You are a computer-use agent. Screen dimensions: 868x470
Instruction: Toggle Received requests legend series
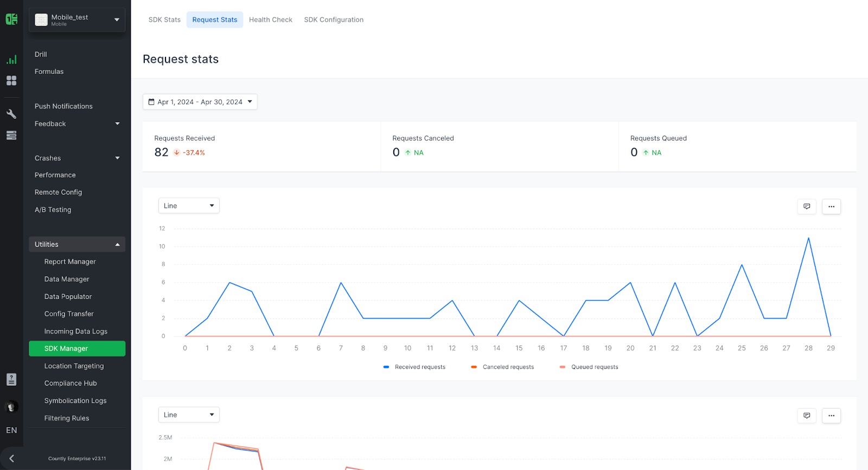(x=414, y=367)
